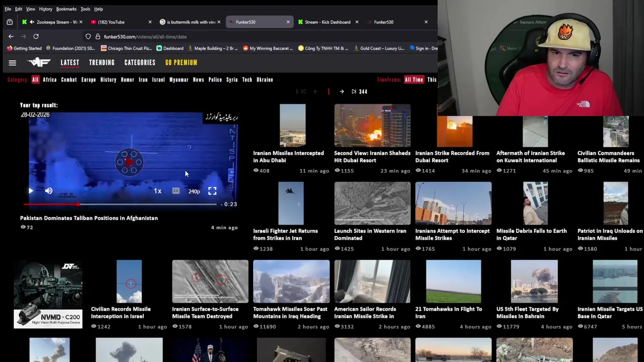Open the File menu
The image size is (644, 362).
click(8, 9)
